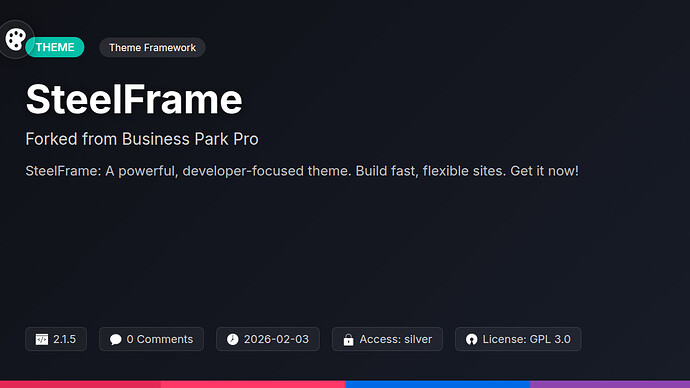Click the lock icon by Access
690x388 pixels.
(x=348, y=339)
